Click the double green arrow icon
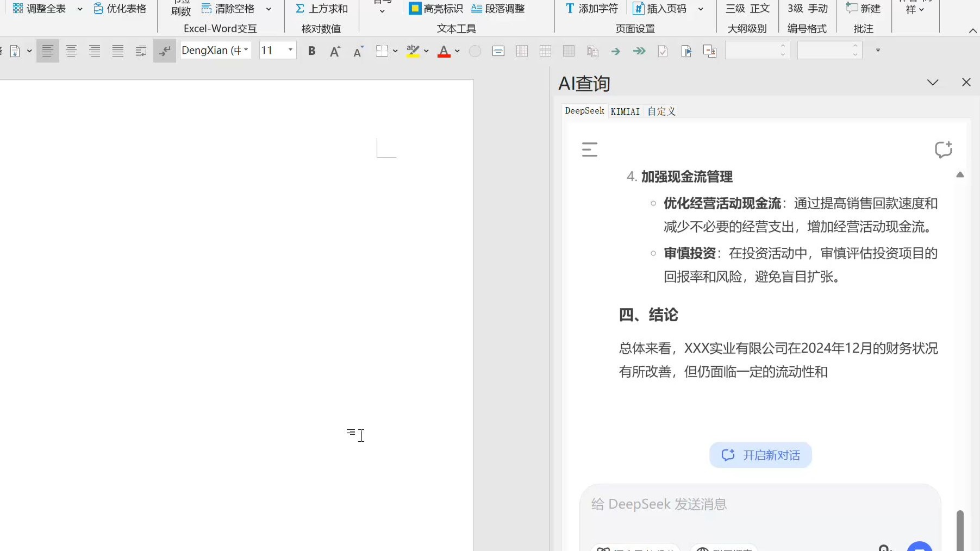The image size is (980, 551). point(639,51)
